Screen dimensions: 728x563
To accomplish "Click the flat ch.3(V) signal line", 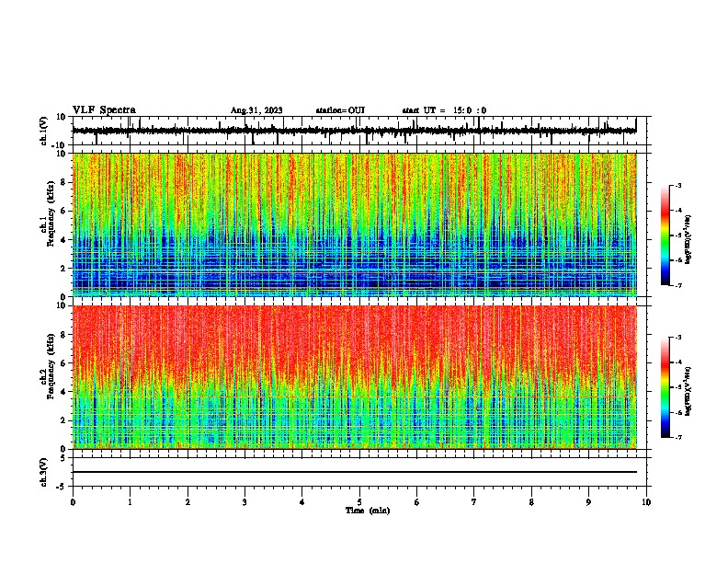I will click(x=355, y=472).
